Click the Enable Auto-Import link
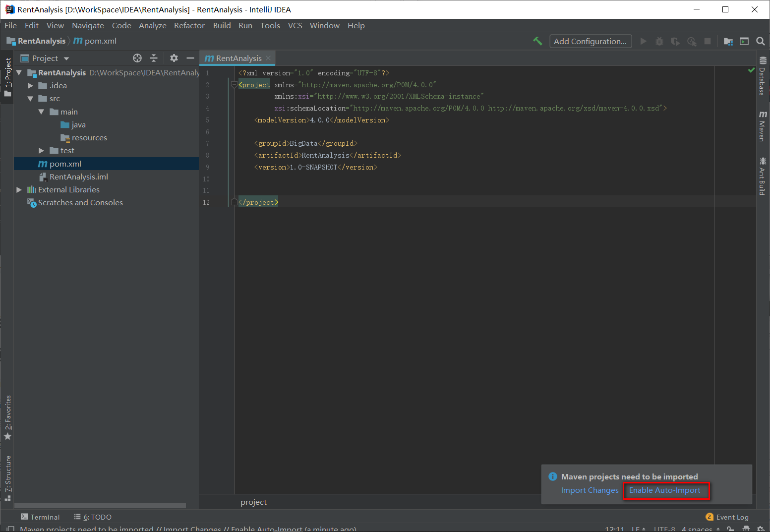Viewport: 770px width, 532px height. tap(664, 490)
